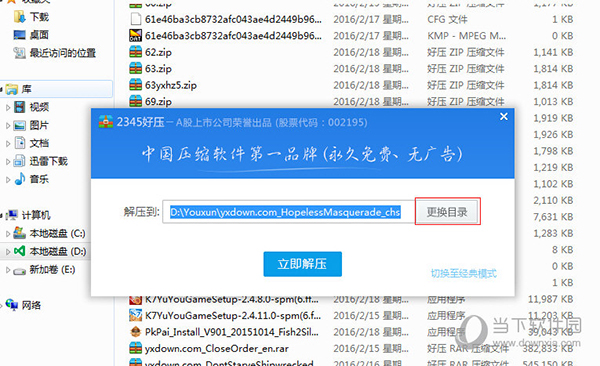Click the 迅雷下载 folder icon

point(20,161)
